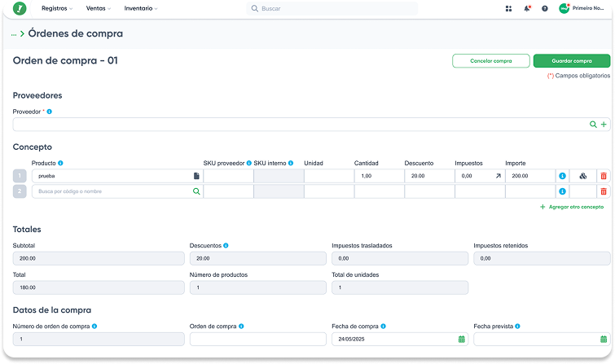
Task: Open calendar for Fecha de compra
Action: (462, 339)
